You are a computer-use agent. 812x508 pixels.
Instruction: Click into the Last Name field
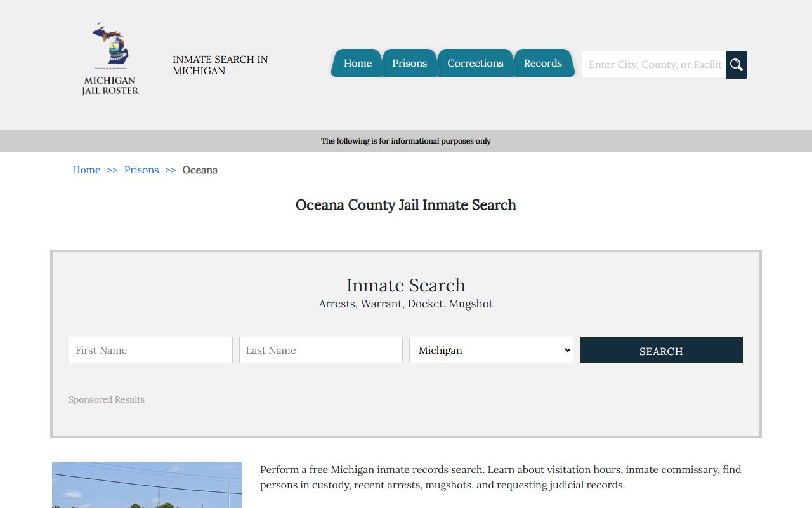(321, 350)
